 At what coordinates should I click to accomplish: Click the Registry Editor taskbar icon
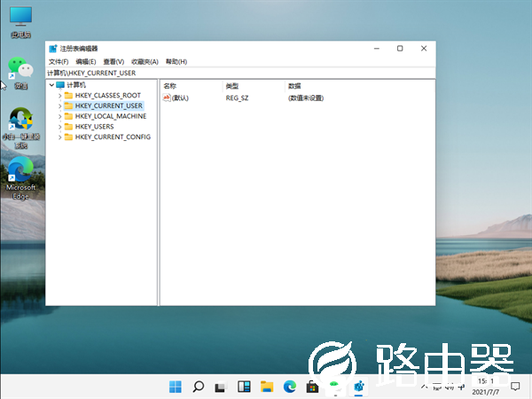[x=358, y=387]
